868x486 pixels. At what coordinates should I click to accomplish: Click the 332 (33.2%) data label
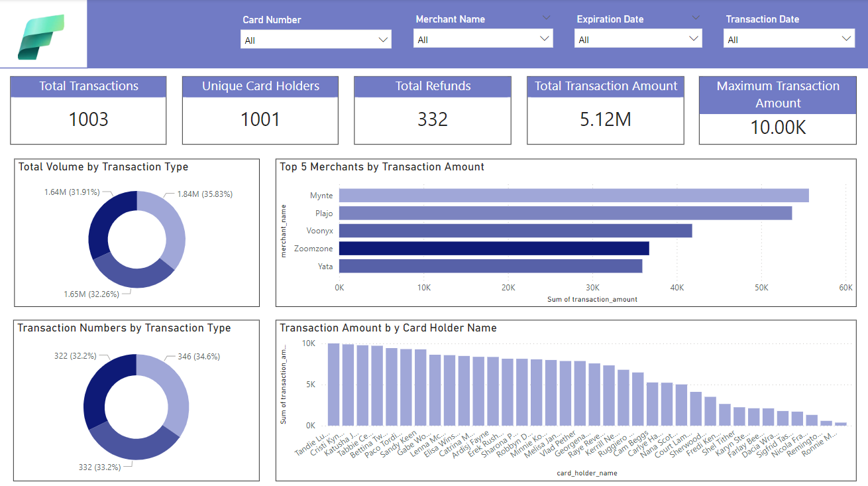99,467
